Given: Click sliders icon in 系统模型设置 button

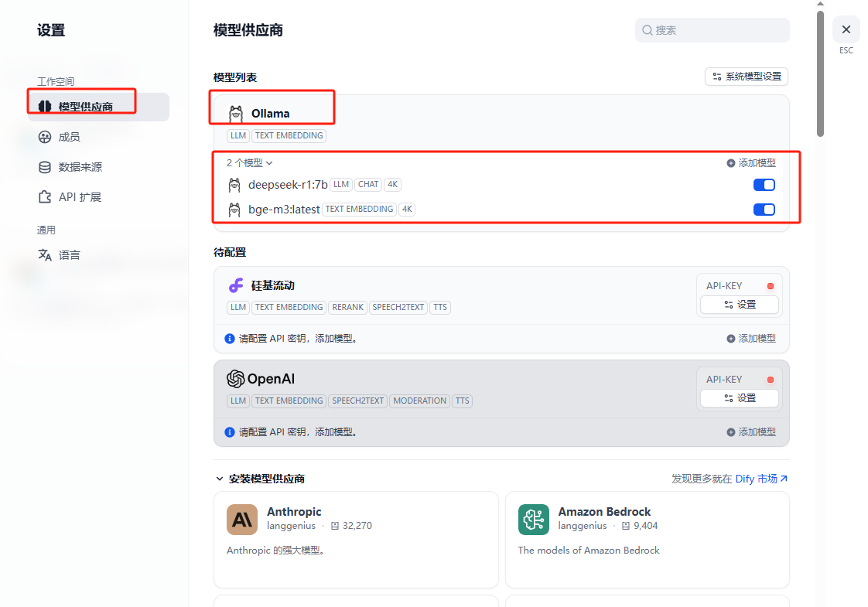Looking at the screenshot, I should tap(717, 77).
